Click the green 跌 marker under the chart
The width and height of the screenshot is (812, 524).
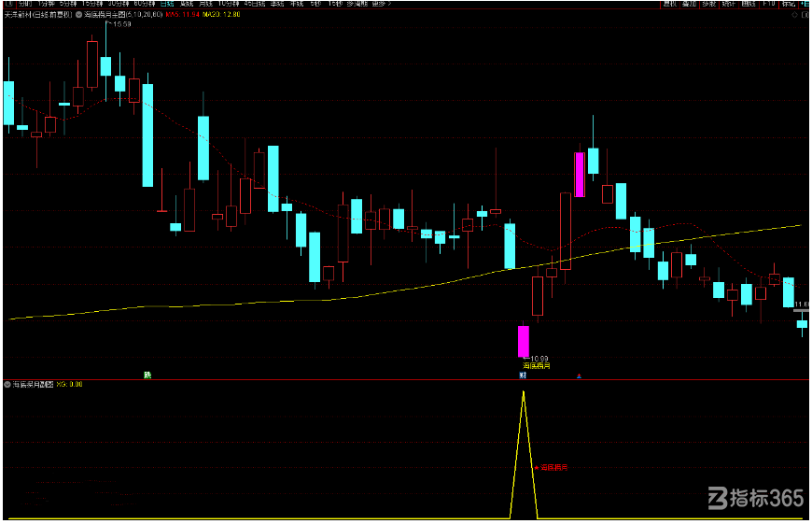click(147, 375)
